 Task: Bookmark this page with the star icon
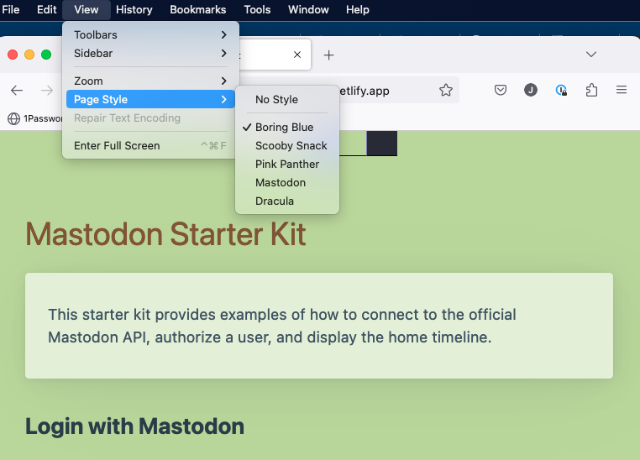(x=446, y=90)
